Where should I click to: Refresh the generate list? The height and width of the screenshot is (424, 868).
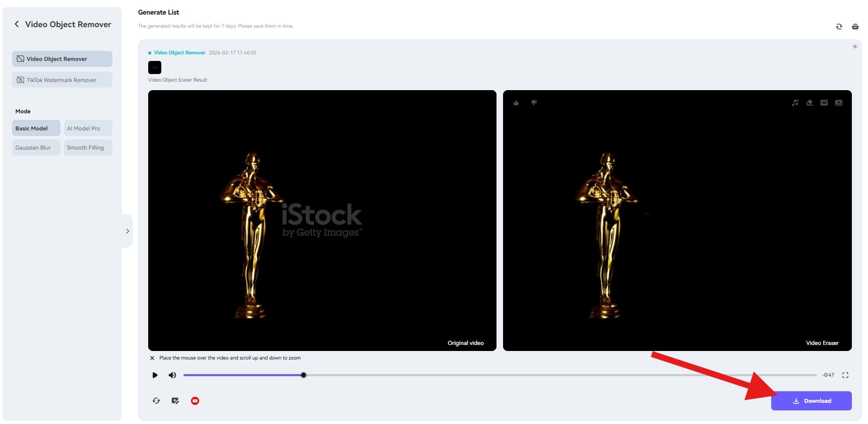coord(839,27)
